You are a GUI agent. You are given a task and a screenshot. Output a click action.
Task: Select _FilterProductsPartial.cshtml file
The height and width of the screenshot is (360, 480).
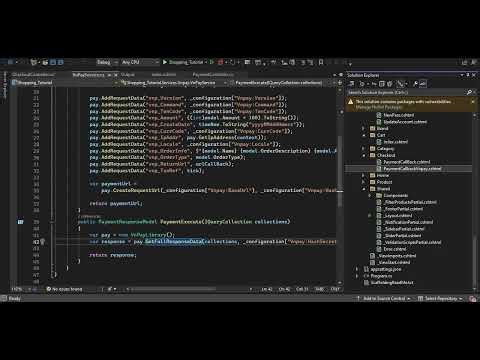tap(410, 202)
